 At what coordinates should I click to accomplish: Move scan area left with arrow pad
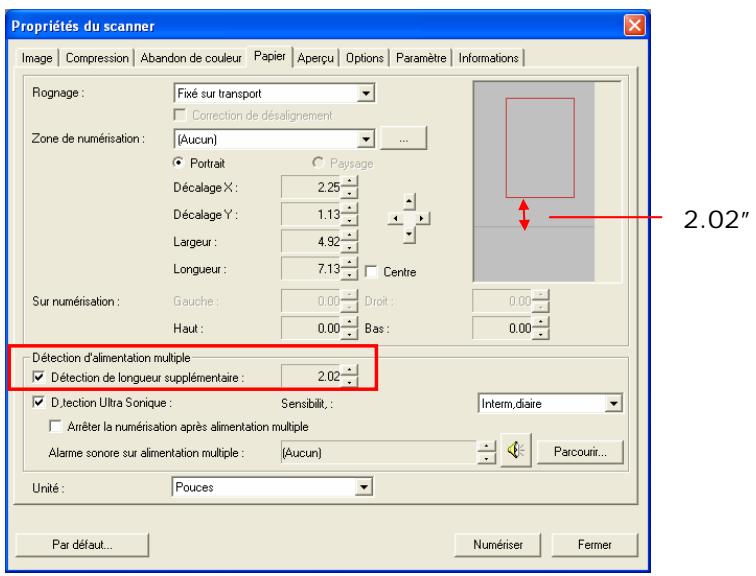(395, 219)
